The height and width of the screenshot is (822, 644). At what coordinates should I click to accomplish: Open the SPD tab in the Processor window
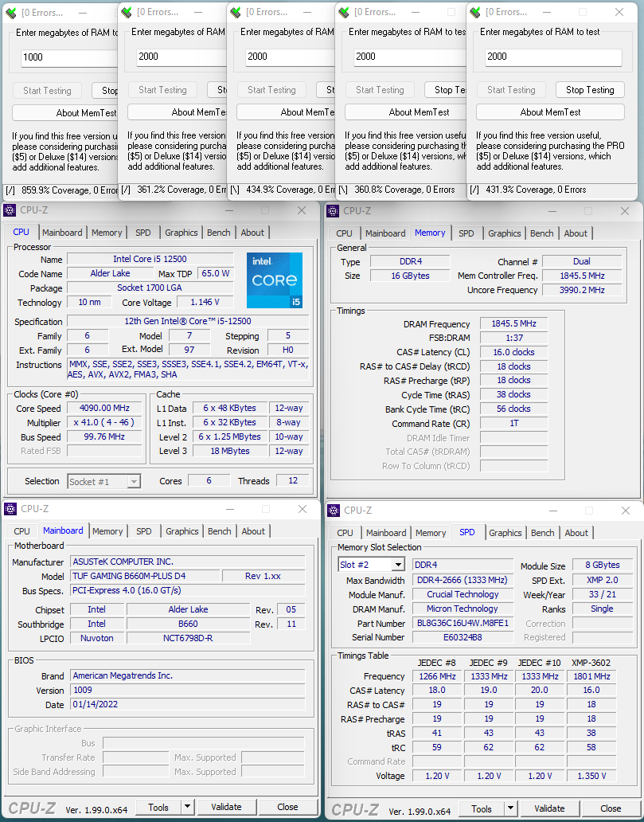[x=143, y=233]
